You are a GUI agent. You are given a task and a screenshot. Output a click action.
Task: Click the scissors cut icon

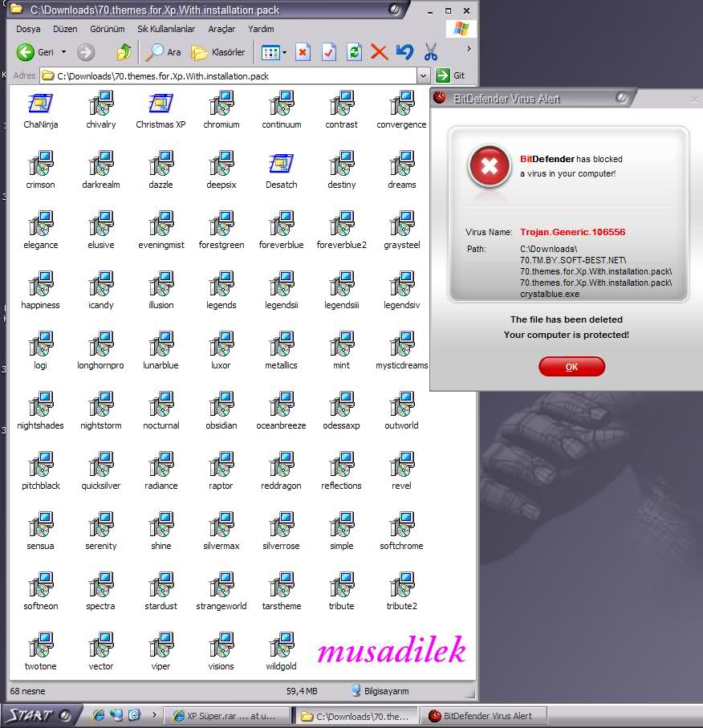pyautogui.click(x=431, y=52)
